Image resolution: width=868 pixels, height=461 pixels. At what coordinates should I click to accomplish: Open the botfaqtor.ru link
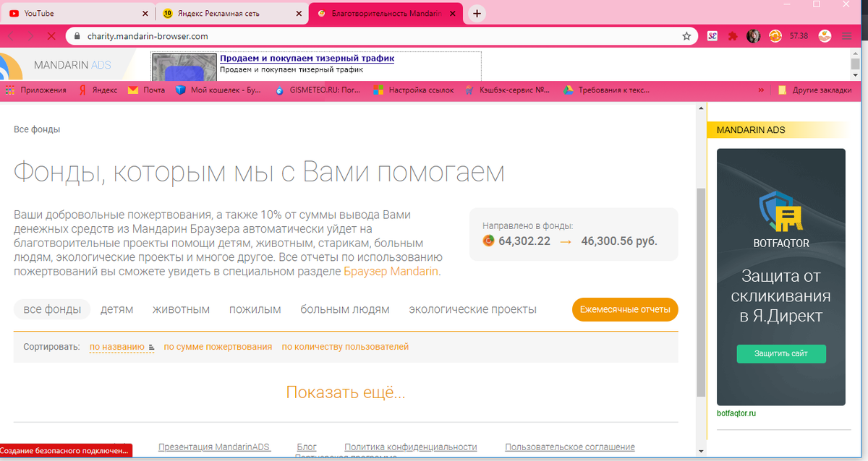click(x=736, y=413)
